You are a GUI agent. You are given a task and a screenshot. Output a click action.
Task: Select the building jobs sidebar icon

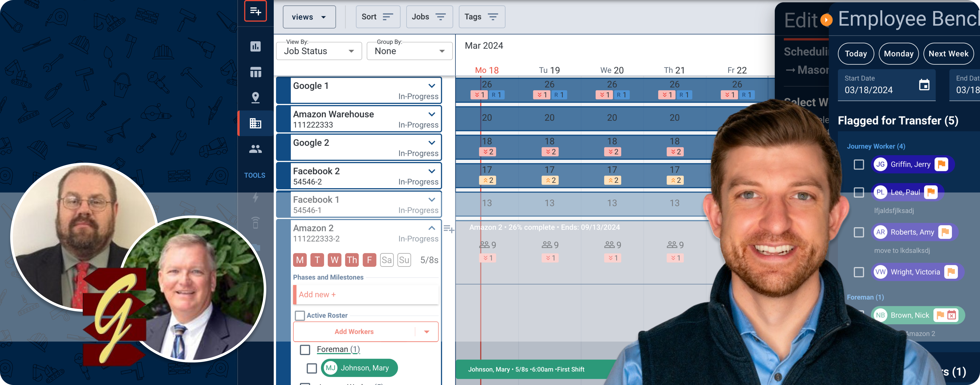click(x=255, y=123)
